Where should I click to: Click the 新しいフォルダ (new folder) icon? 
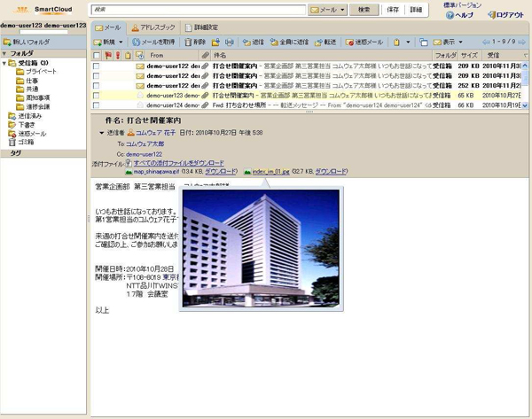tap(8, 42)
